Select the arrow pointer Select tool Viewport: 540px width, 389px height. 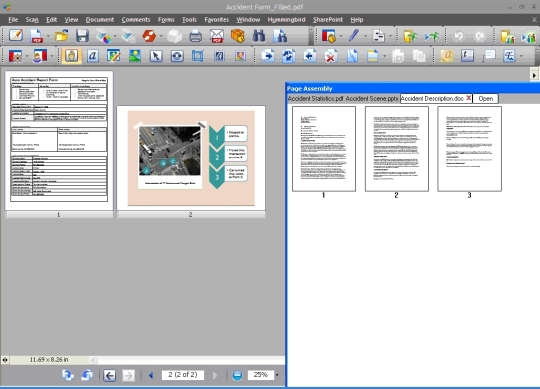click(156, 56)
